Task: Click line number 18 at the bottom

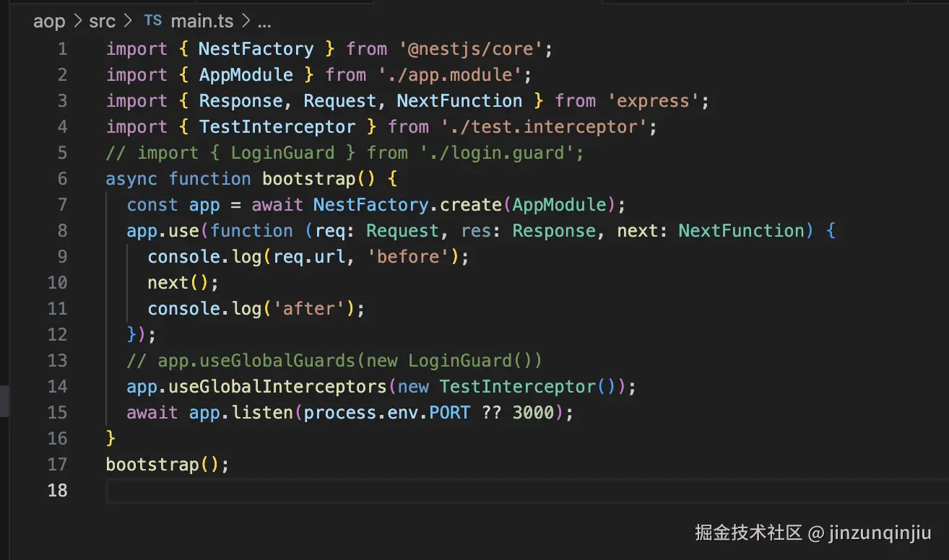Action: (57, 491)
